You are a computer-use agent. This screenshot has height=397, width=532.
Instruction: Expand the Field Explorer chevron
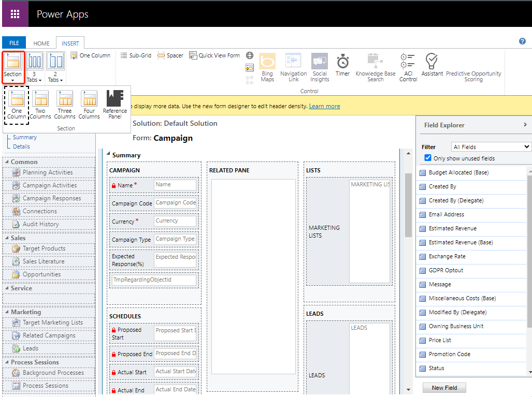525,125
